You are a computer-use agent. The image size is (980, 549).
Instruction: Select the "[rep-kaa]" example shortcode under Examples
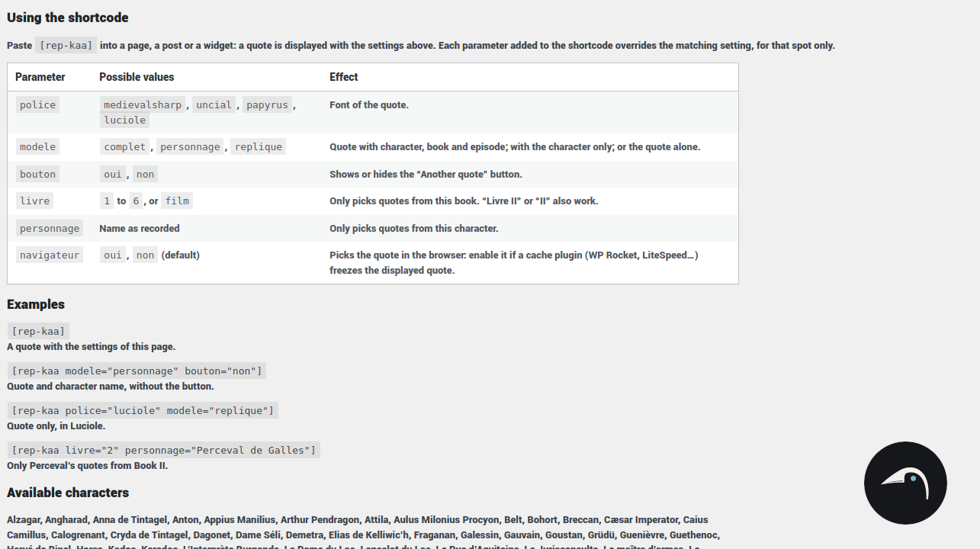point(38,331)
